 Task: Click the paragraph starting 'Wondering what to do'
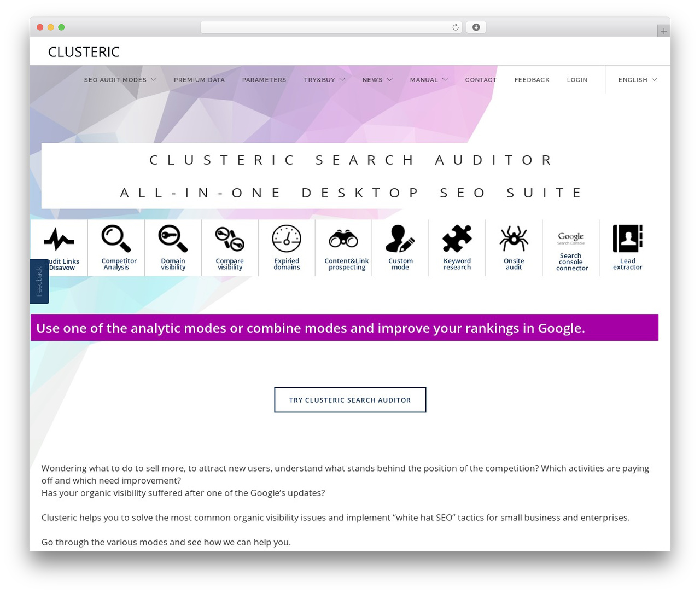pyautogui.click(x=345, y=474)
